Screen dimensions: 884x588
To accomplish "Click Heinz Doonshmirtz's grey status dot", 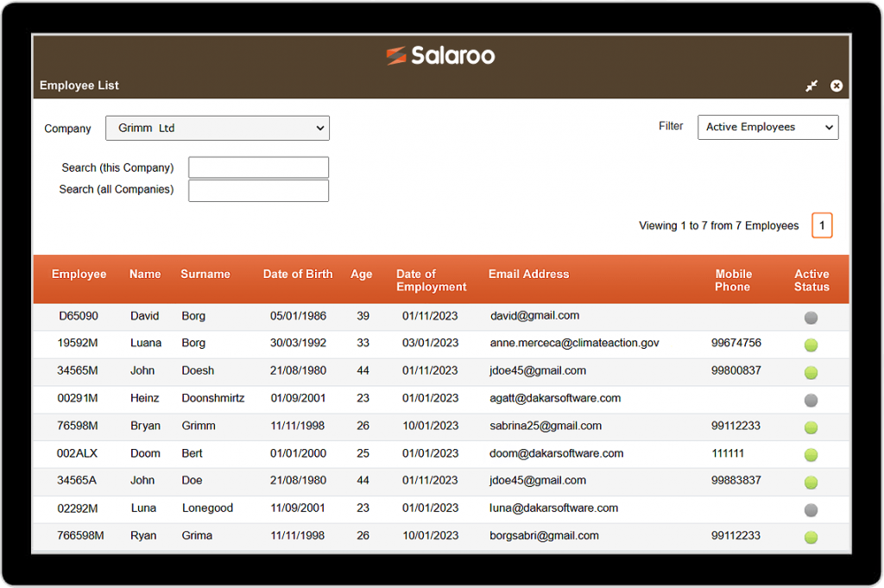I will [811, 400].
